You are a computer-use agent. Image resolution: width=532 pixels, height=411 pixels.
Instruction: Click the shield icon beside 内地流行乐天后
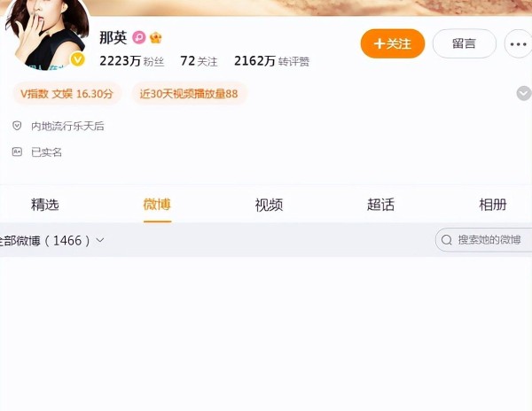(x=17, y=126)
